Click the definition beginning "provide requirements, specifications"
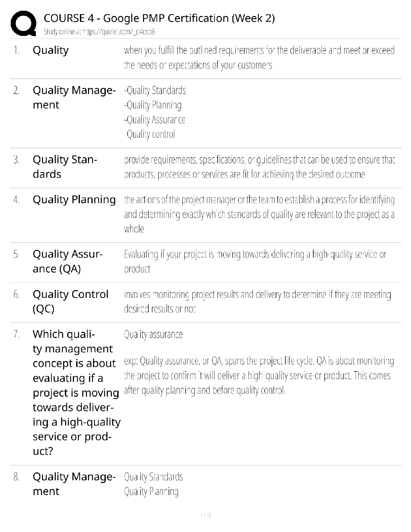The height and width of the screenshot is (532, 411). [x=259, y=167]
